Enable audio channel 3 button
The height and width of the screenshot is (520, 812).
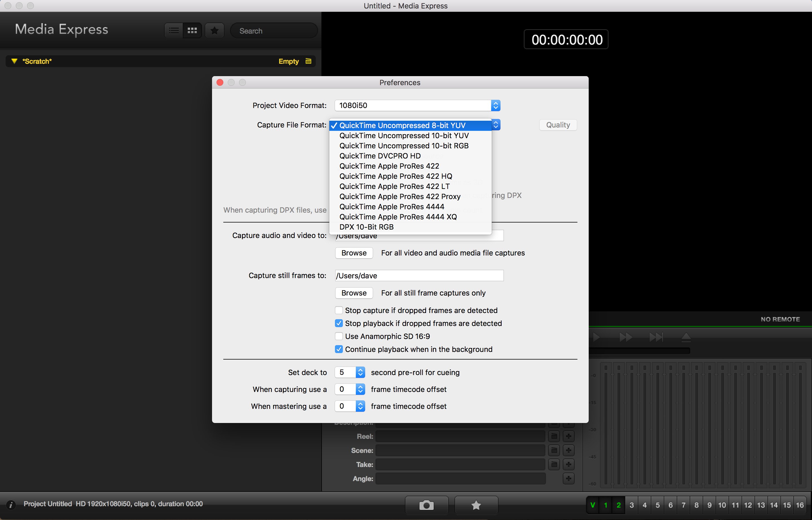(631, 505)
